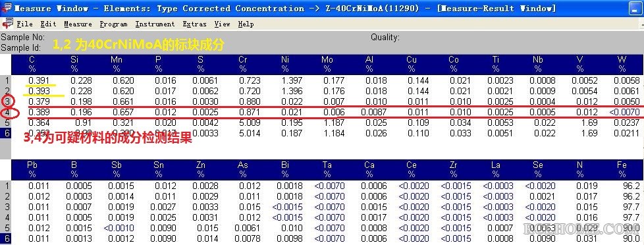Viewport: 644px width, 245px height.
Task: Click the Quality label
Action: point(385,38)
